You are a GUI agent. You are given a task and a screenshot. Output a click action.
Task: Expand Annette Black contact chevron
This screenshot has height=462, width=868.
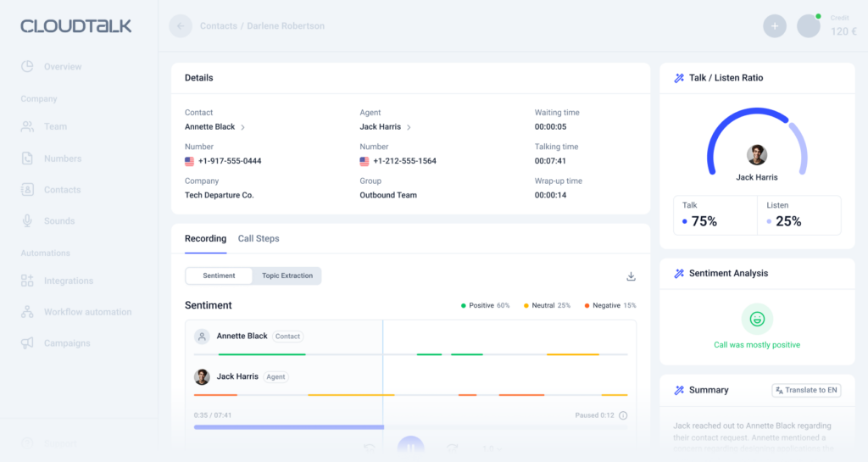243,127
